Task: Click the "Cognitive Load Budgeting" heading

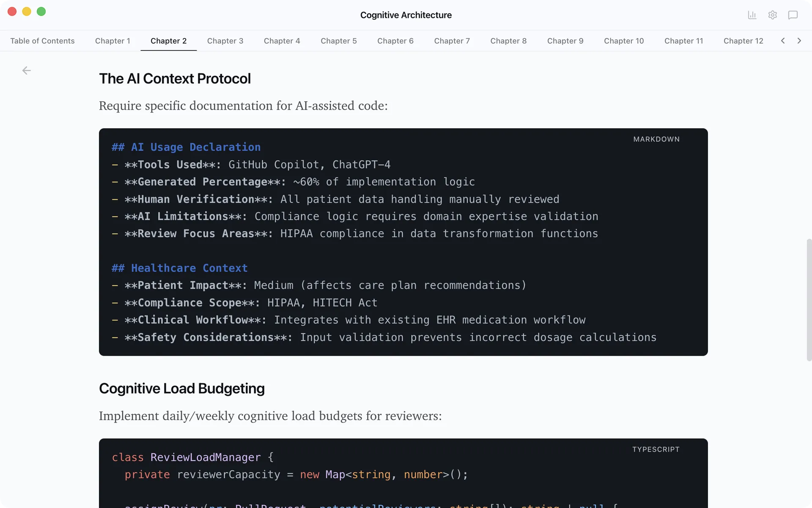Action: point(182,389)
